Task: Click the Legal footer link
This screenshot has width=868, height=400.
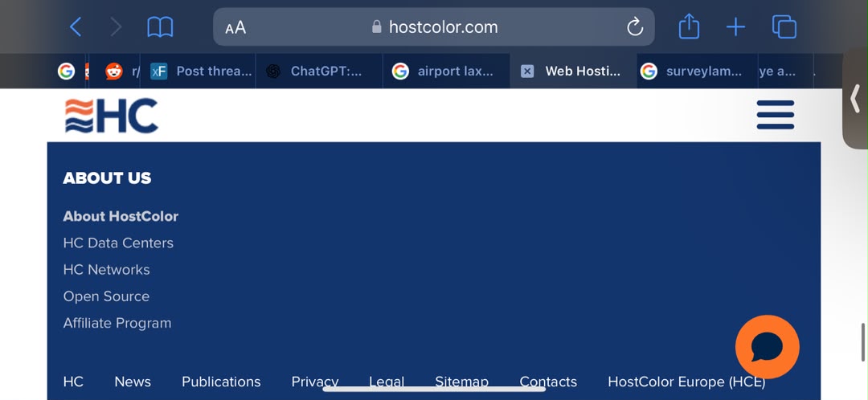Action: (x=387, y=382)
